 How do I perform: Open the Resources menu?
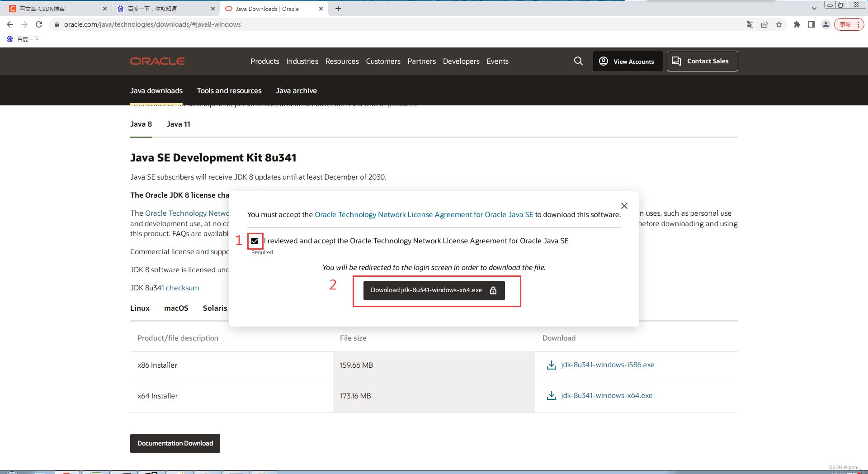point(342,61)
